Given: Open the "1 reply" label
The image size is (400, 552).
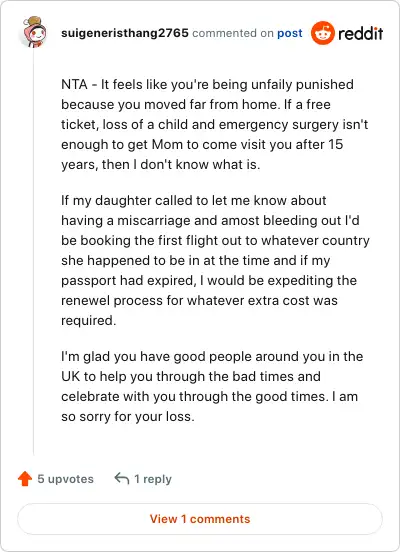Looking at the screenshot, I should click(153, 479).
